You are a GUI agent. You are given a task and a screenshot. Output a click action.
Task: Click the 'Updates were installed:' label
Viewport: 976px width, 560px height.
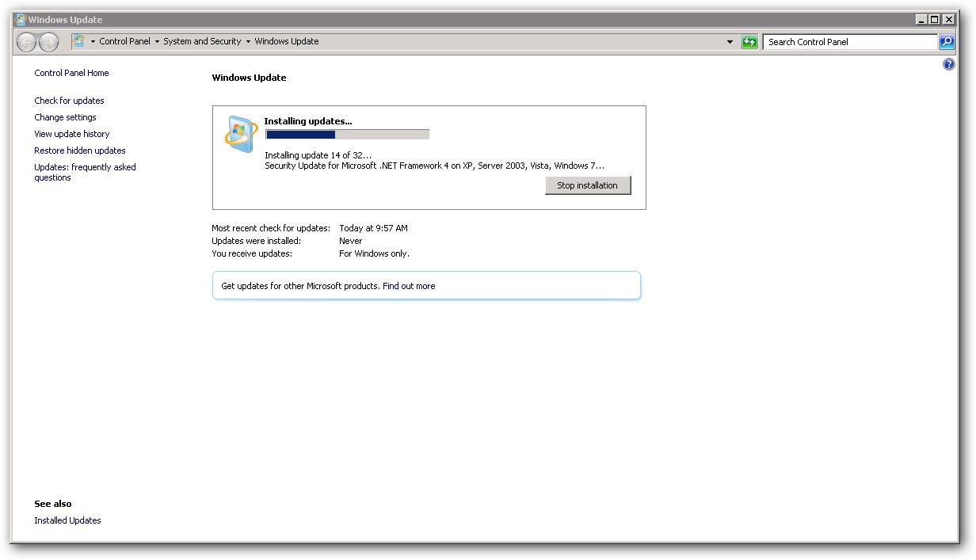click(256, 241)
